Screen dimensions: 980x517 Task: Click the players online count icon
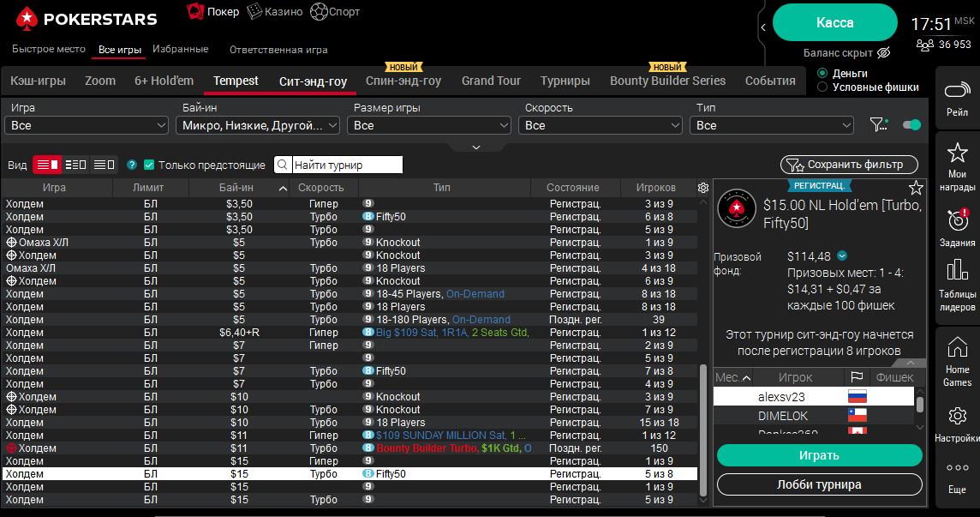pos(925,45)
